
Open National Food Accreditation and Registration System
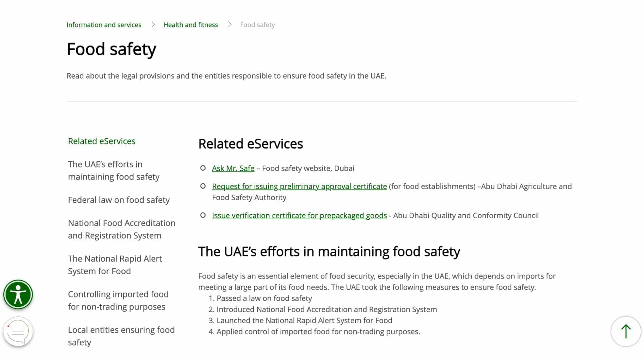pyautogui.click(x=121, y=229)
